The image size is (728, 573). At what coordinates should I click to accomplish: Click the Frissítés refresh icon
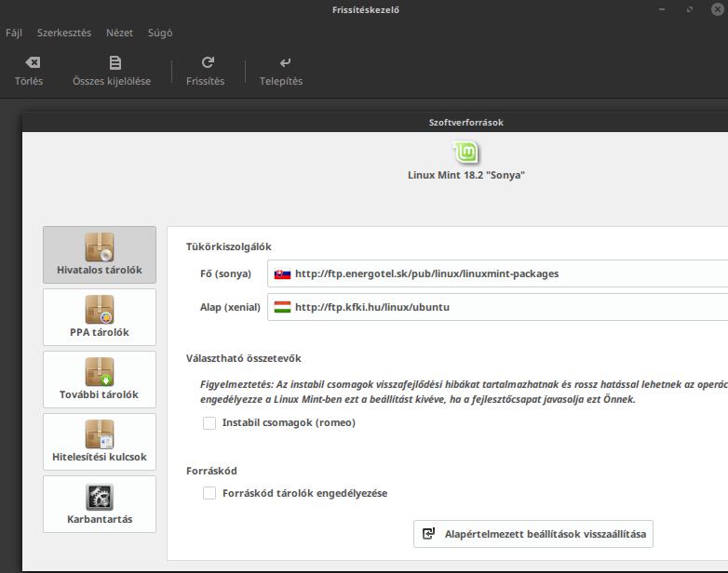click(x=208, y=62)
